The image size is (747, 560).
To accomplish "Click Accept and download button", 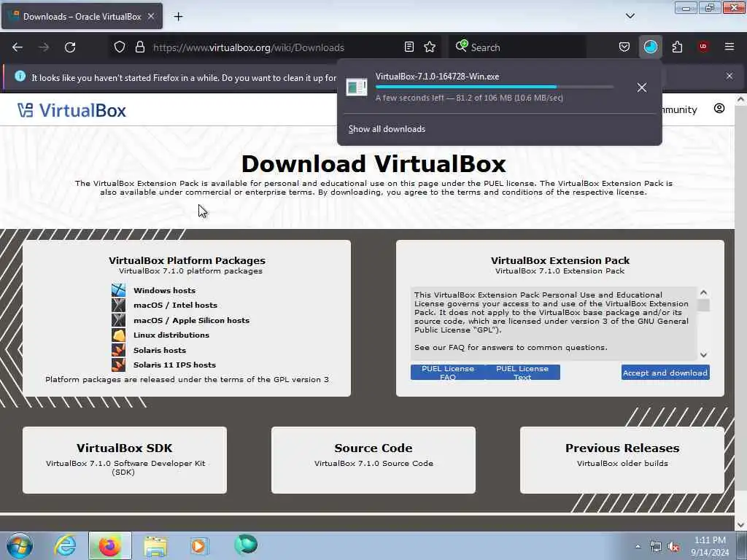I will pos(665,373).
